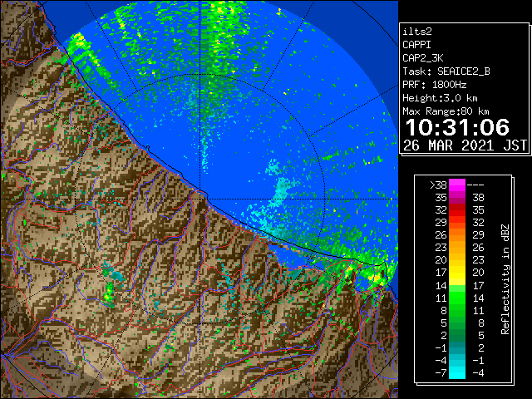Viewport: 532px width, 399px height.
Task: Click the 10:31:06 timestamp
Action: [x=457, y=127]
